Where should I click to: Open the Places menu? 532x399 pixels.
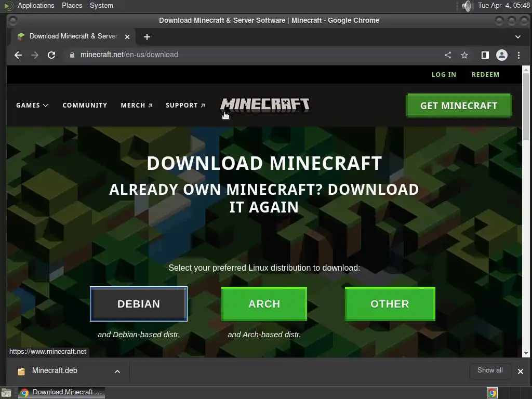coord(72,5)
